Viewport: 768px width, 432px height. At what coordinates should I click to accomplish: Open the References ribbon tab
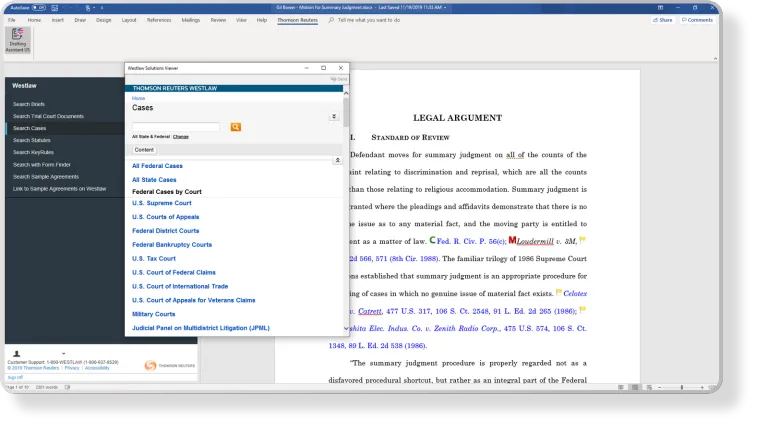click(159, 19)
